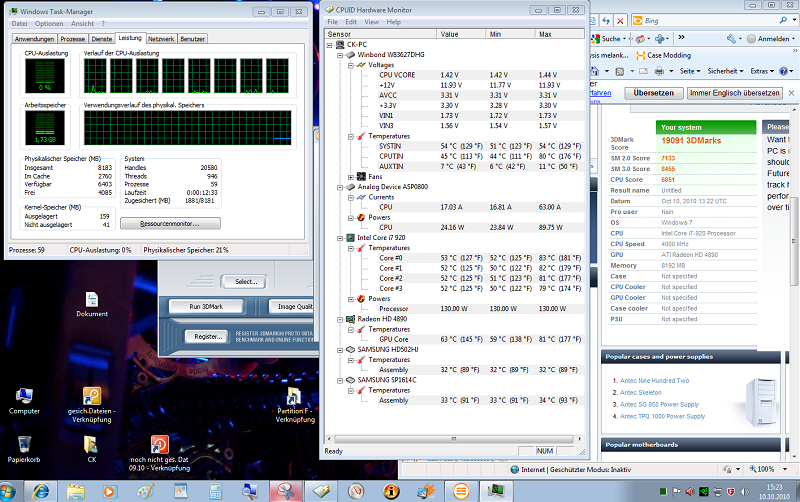Image resolution: width=800 pixels, height=502 pixels.
Task: Switch to the Prozesse tab
Action: [x=72, y=39]
